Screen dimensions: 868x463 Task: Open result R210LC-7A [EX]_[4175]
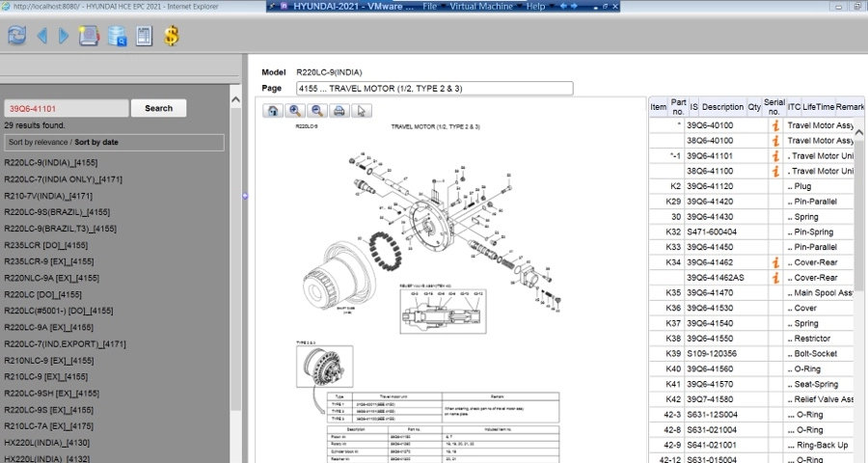(x=49, y=426)
